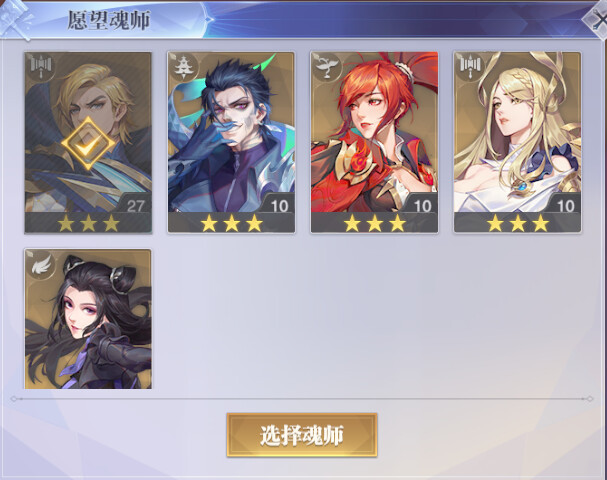Click the three stars under blue-haired hero
Screen dimensions: 607x480
[231, 223]
